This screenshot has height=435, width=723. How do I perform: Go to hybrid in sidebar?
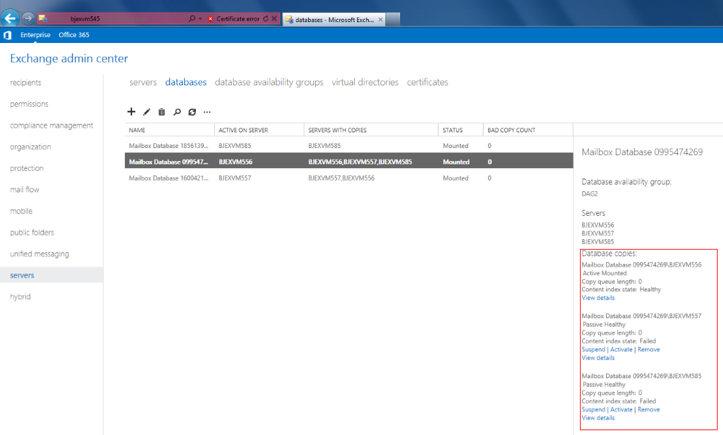click(x=20, y=297)
